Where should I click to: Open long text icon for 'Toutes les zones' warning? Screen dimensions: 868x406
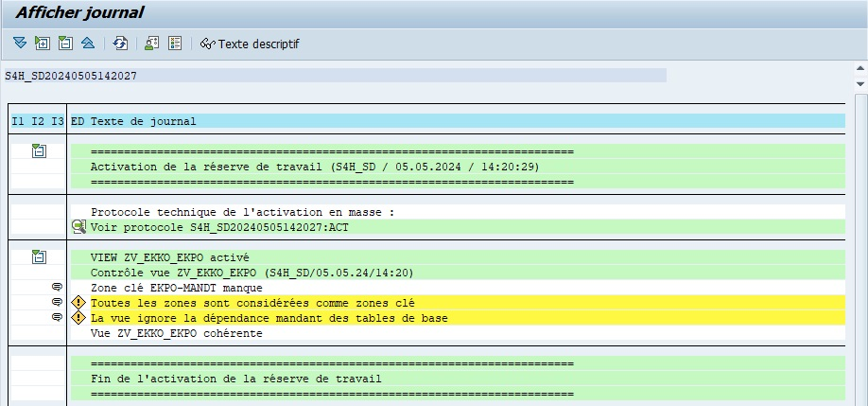coord(57,302)
